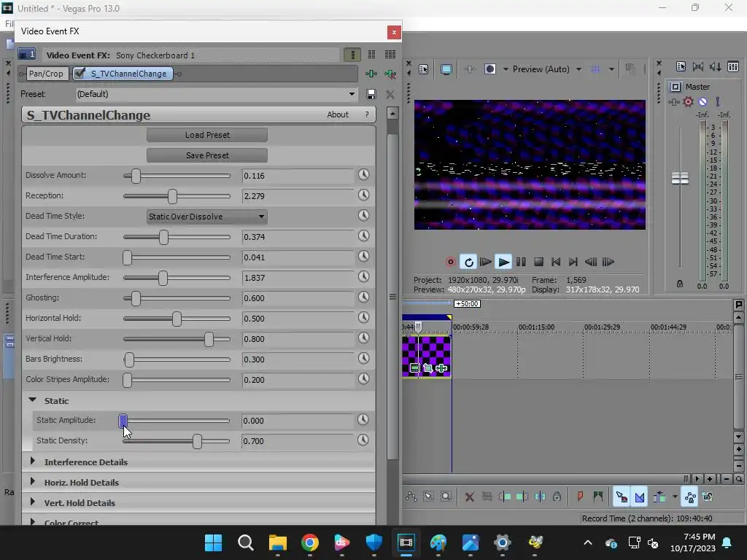Go to start of project

coord(556,262)
